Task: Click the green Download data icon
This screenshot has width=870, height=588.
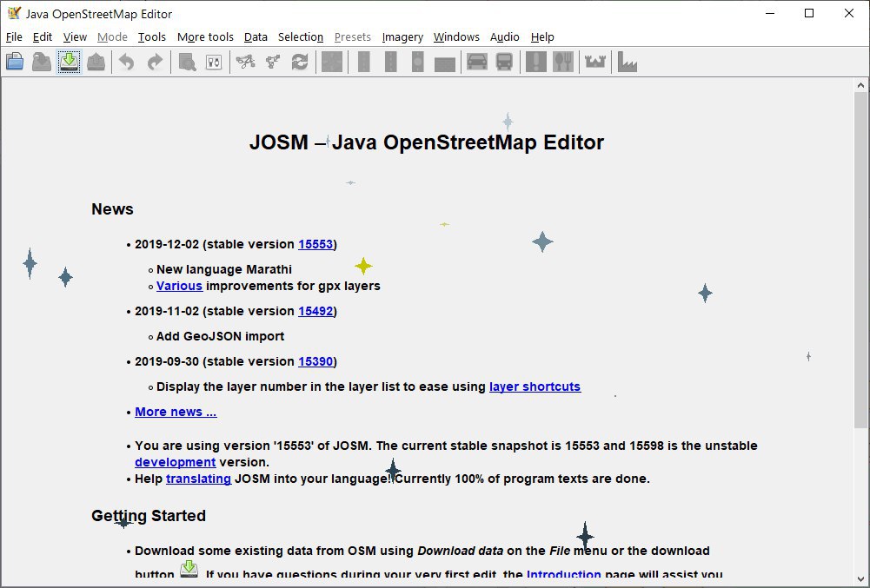Action: (69, 62)
